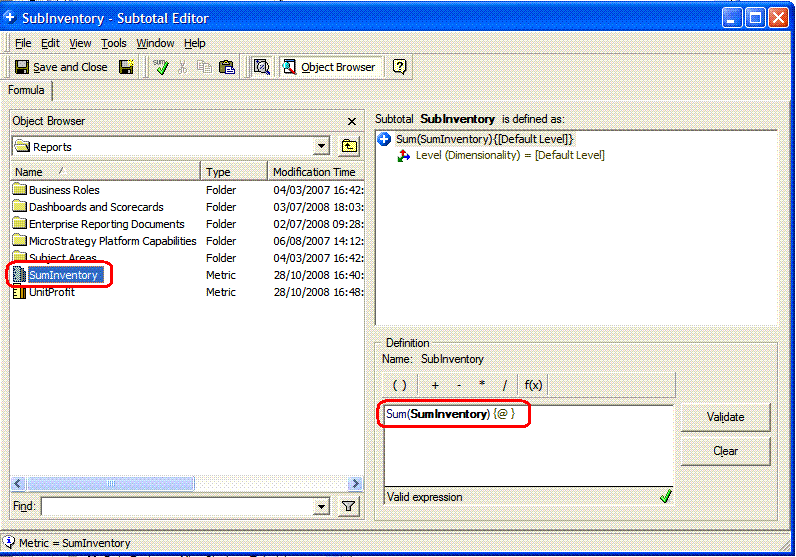Click the green valid expression checkmark
The image size is (796, 557).
pyautogui.click(x=666, y=496)
